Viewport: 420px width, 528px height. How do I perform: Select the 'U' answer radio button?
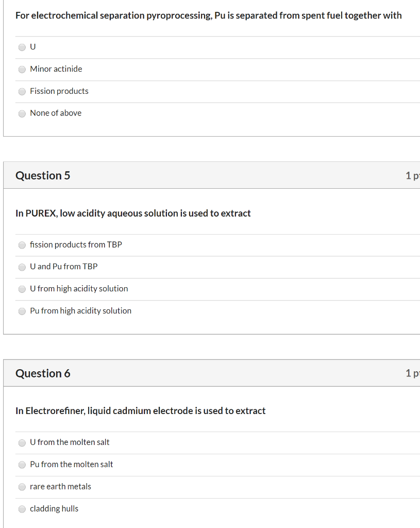(x=22, y=47)
